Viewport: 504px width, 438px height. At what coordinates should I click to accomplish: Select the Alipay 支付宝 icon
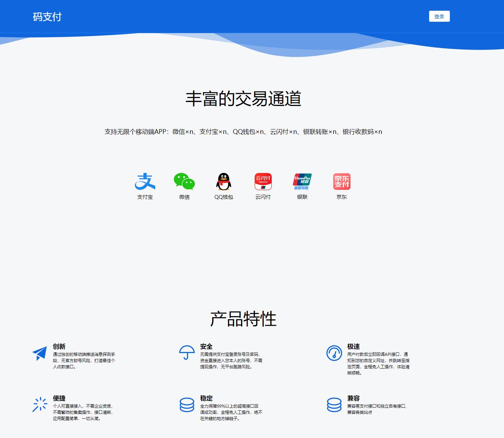tap(145, 182)
